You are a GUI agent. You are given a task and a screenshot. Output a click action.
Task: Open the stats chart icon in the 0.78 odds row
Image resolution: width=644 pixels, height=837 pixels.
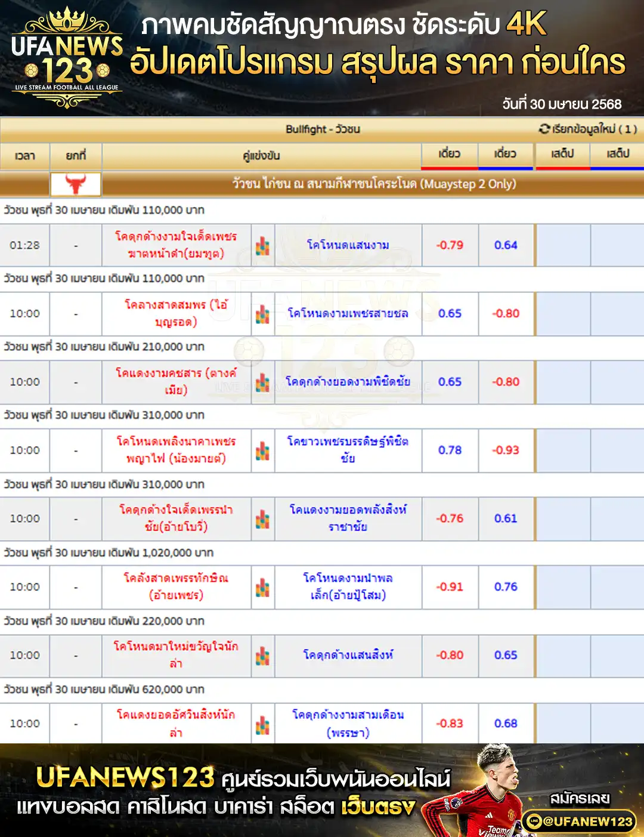pos(263,450)
